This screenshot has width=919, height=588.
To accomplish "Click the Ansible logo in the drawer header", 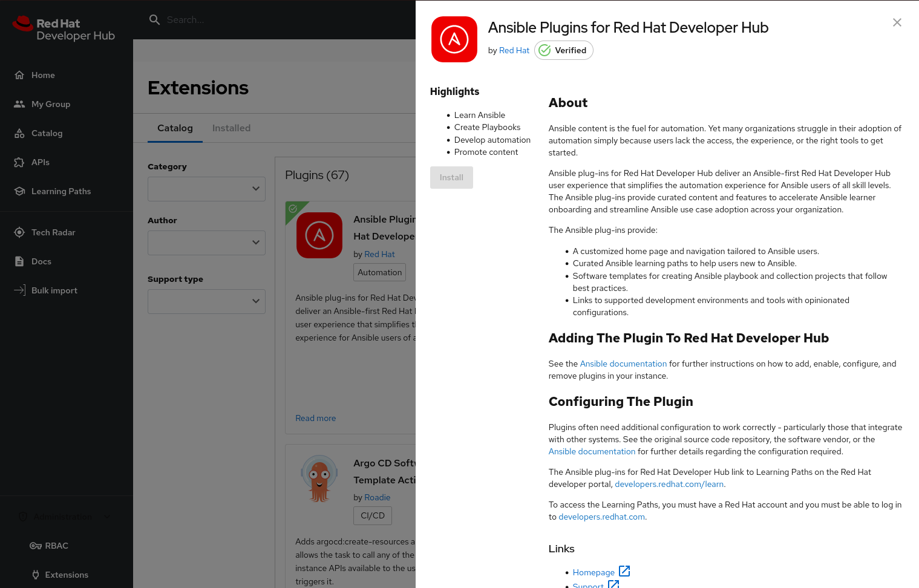I will click(454, 39).
